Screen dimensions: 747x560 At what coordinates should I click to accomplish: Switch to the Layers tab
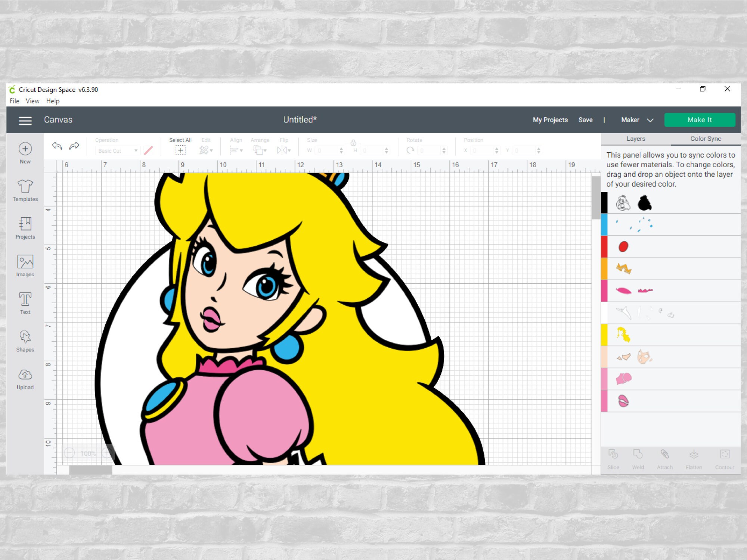click(636, 139)
